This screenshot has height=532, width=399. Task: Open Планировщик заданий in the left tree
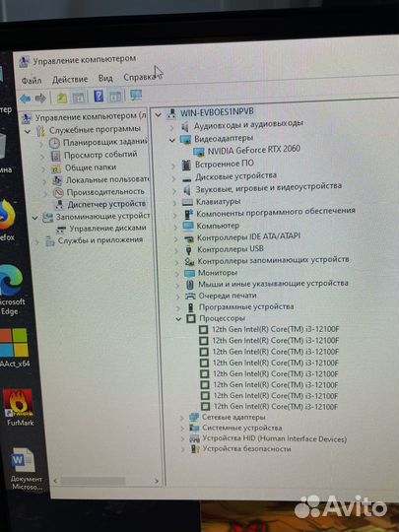(105, 142)
